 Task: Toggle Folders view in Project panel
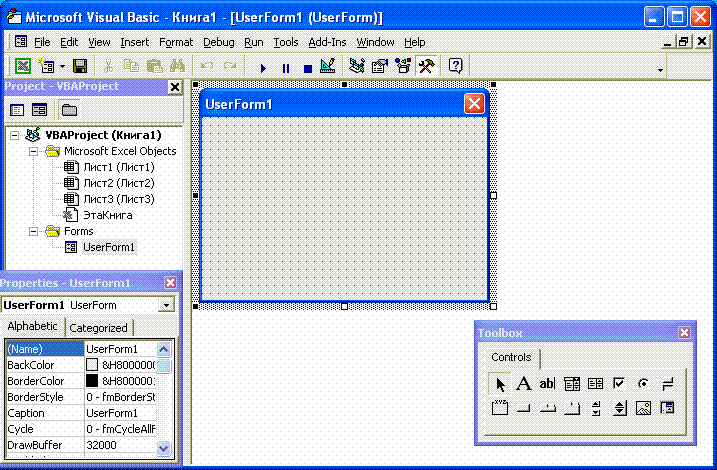coord(69,110)
